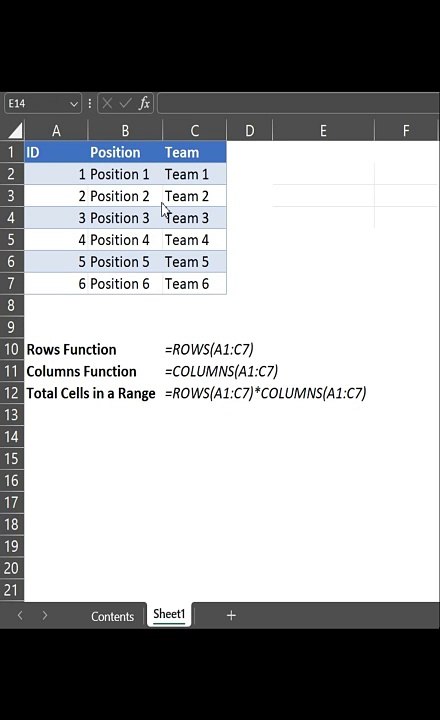Click the formula bar vertical dots handle
This screenshot has height=720, width=440.
[90, 103]
